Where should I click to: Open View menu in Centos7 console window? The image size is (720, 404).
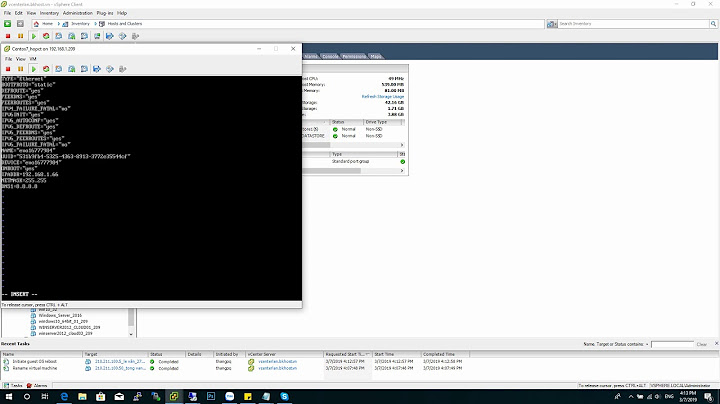21,59
